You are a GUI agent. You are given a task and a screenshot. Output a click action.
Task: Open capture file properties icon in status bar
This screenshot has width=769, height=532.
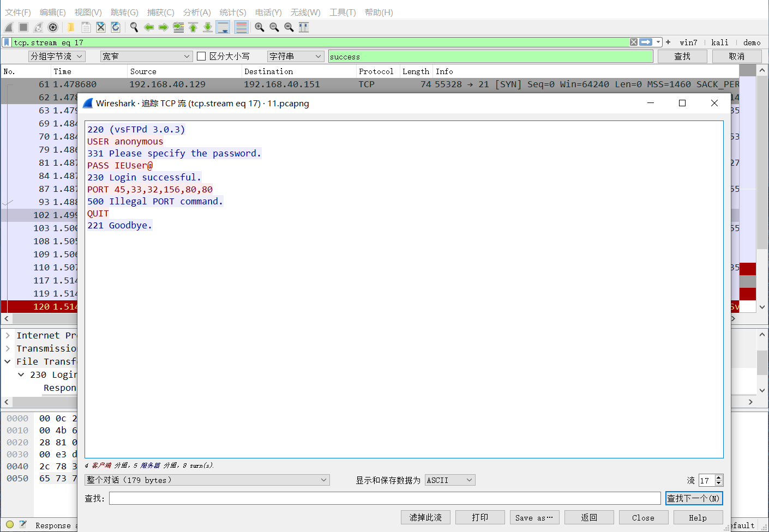click(23, 524)
